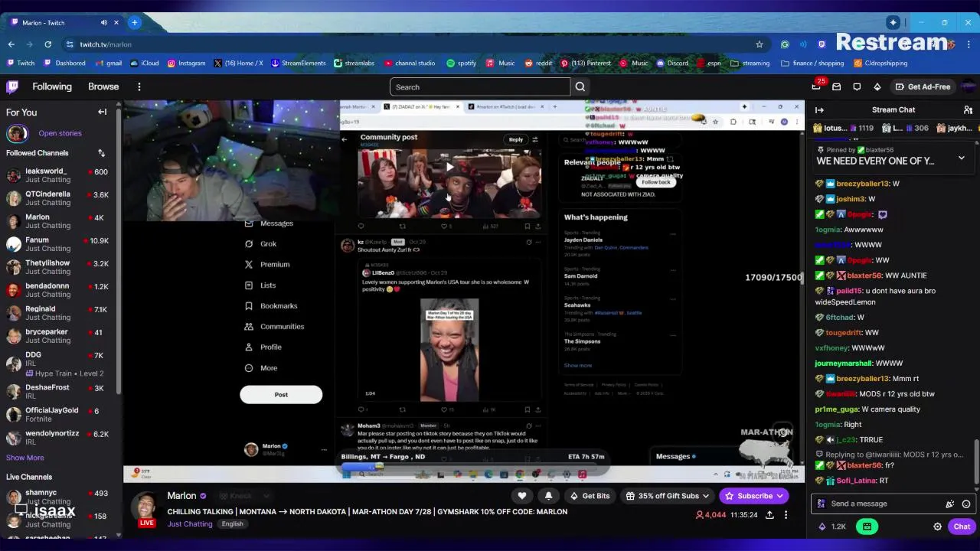Switch to the Browse tab
Screen dimensions: 980x551
click(103, 86)
